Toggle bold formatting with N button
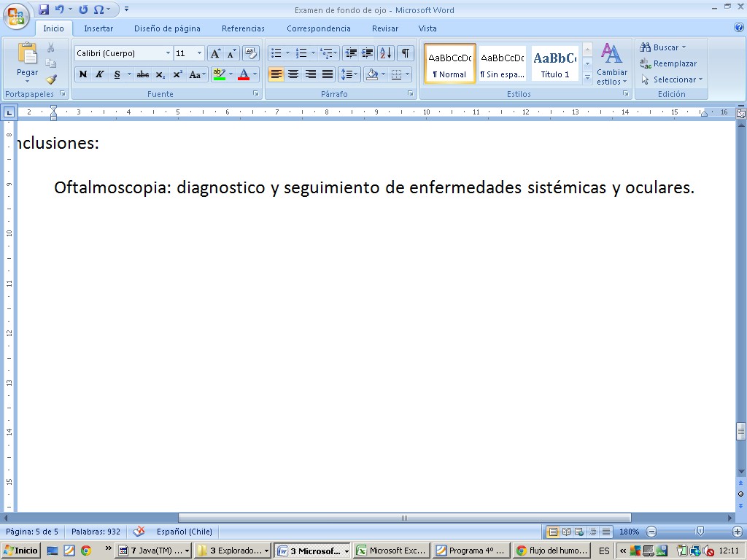 click(83, 74)
